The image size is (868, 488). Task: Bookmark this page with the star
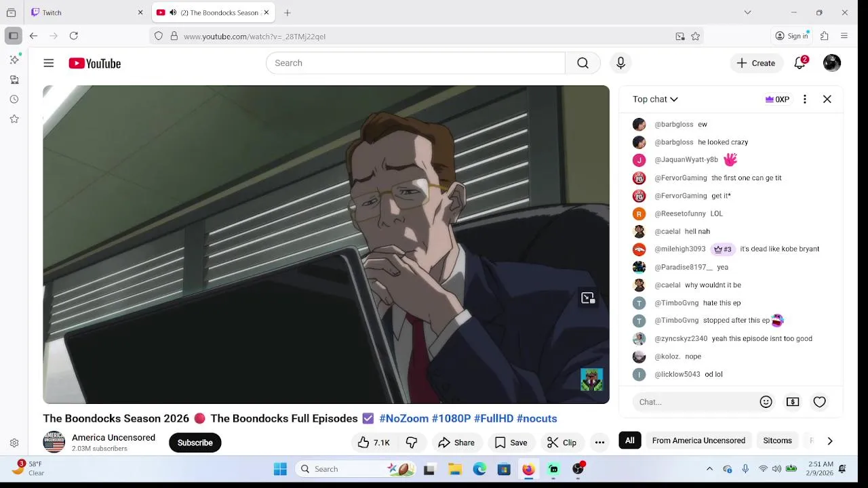coord(695,37)
